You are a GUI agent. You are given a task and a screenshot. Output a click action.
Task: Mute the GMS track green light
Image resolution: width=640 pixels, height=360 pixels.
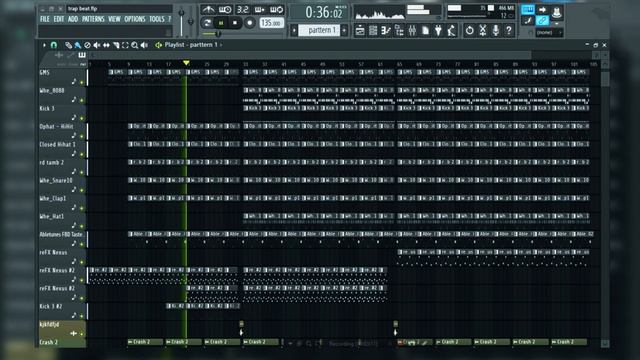coord(82,82)
